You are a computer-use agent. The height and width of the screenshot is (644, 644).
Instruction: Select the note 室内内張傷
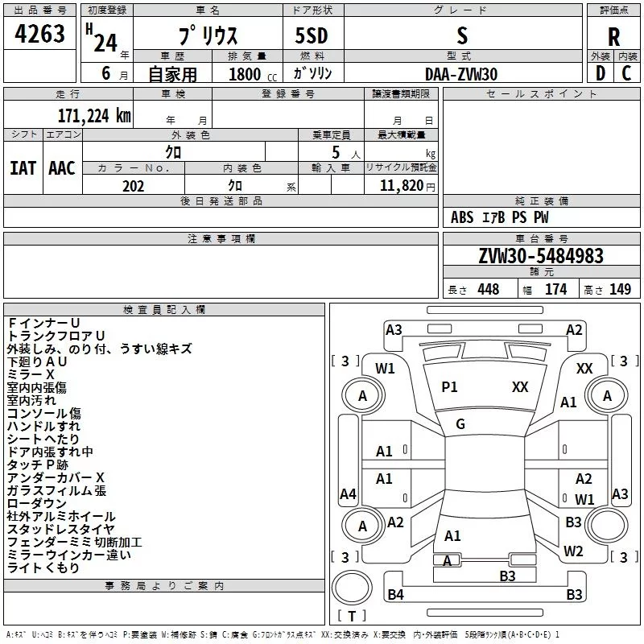click(x=37, y=388)
